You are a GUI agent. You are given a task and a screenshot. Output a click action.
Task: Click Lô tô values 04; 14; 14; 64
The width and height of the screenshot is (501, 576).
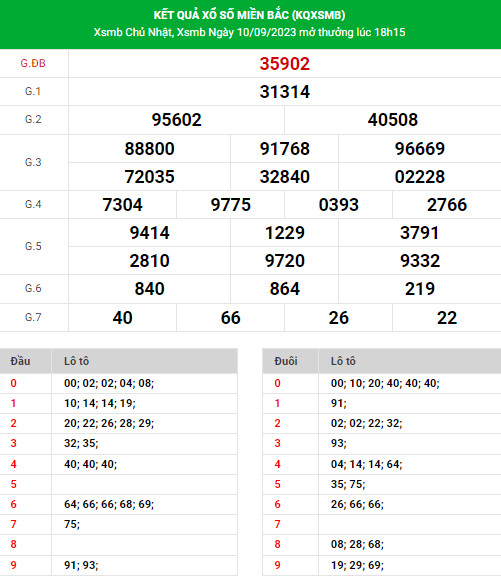pos(367,464)
